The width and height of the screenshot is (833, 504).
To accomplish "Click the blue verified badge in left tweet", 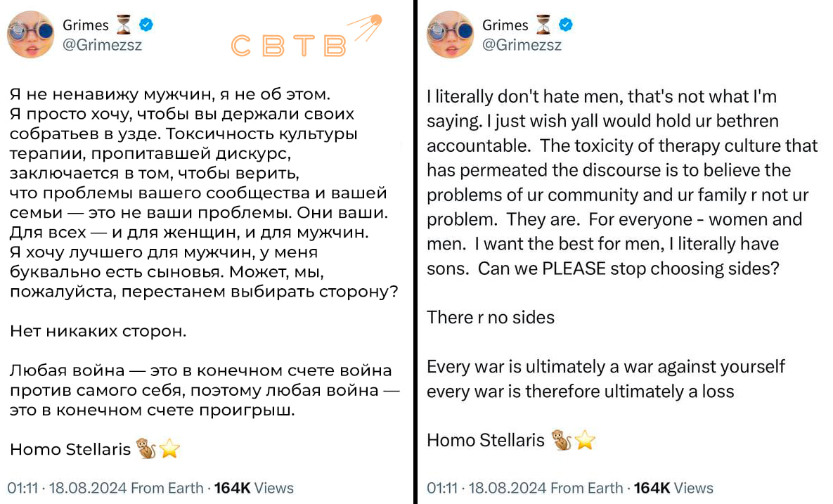I will click(x=146, y=25).
